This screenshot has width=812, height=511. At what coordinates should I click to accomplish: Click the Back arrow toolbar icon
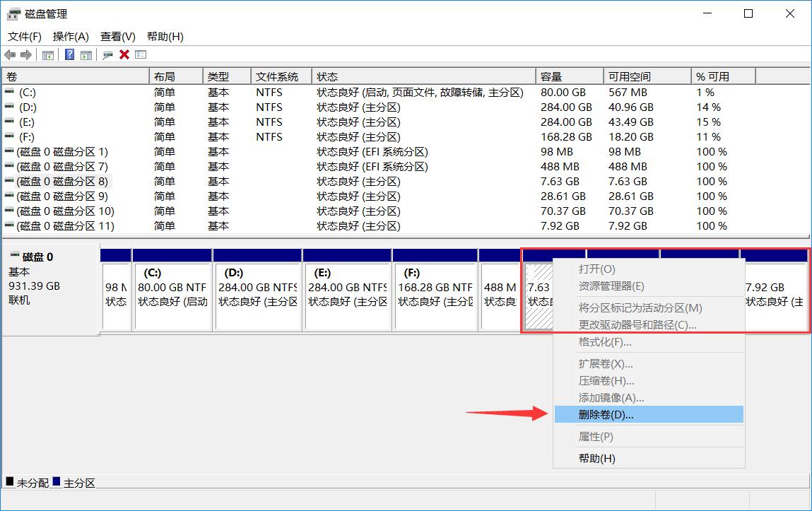tap(10, 55)
